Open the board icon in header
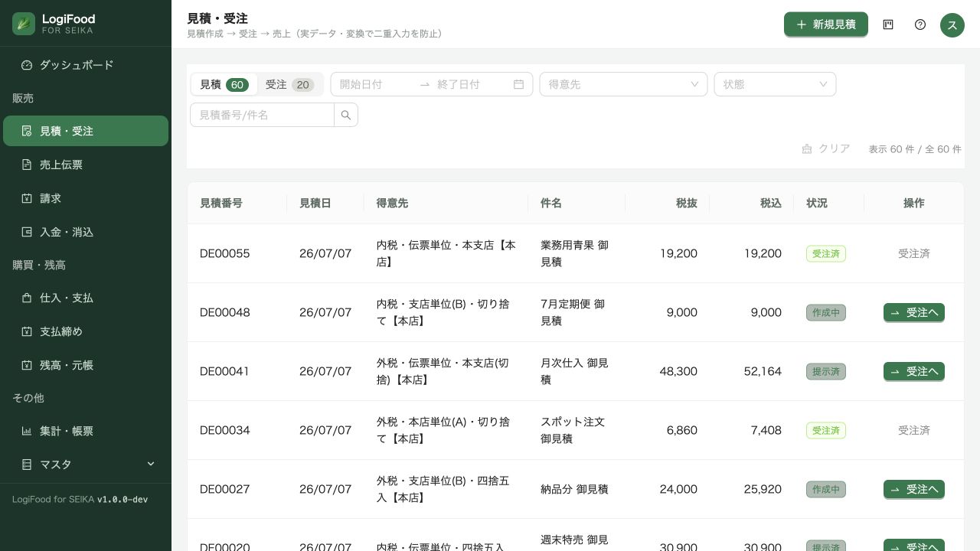 click(888, 24)
